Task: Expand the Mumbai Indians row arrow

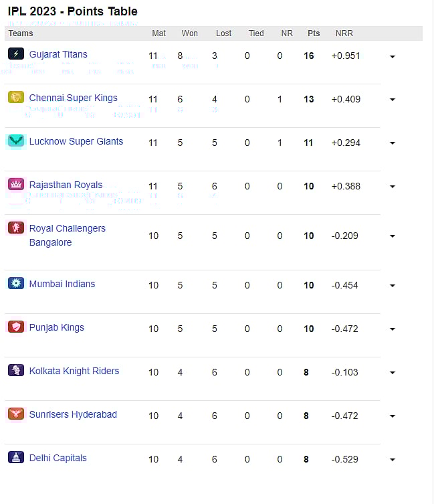Action: tap(393, 286)
